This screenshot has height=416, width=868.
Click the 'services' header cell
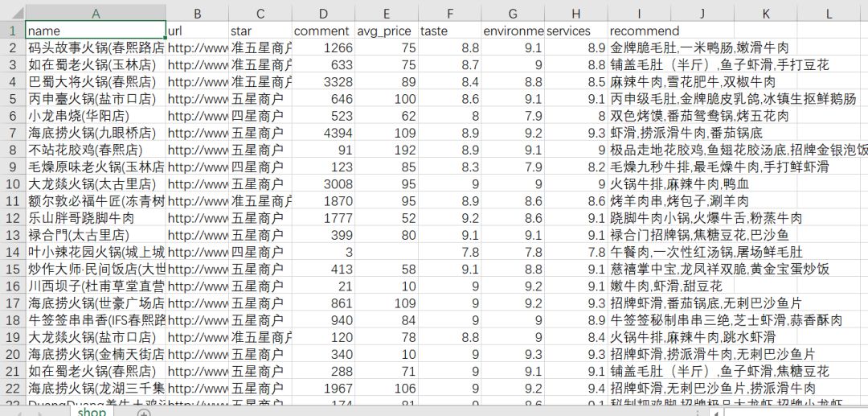(576, 31)
